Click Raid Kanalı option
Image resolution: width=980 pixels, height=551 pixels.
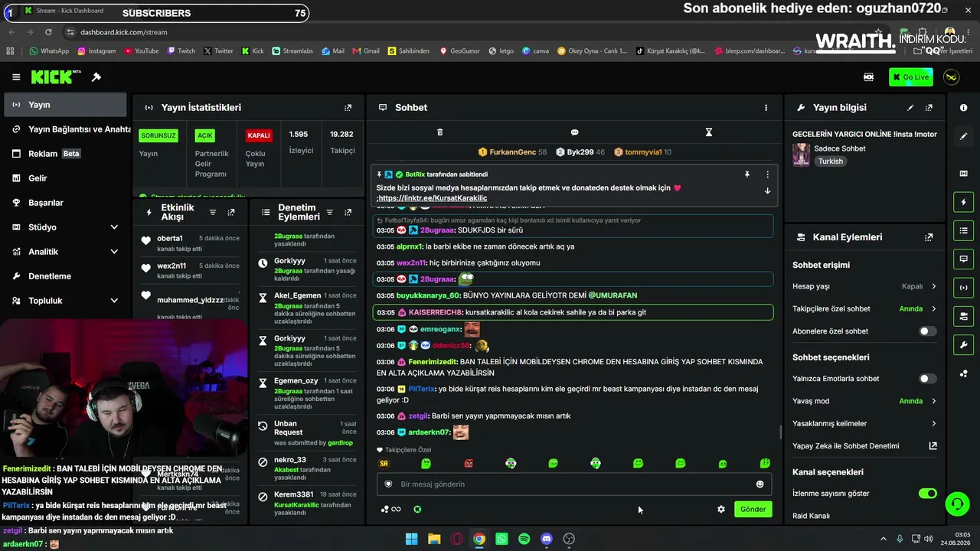click(x=811, y=516)
